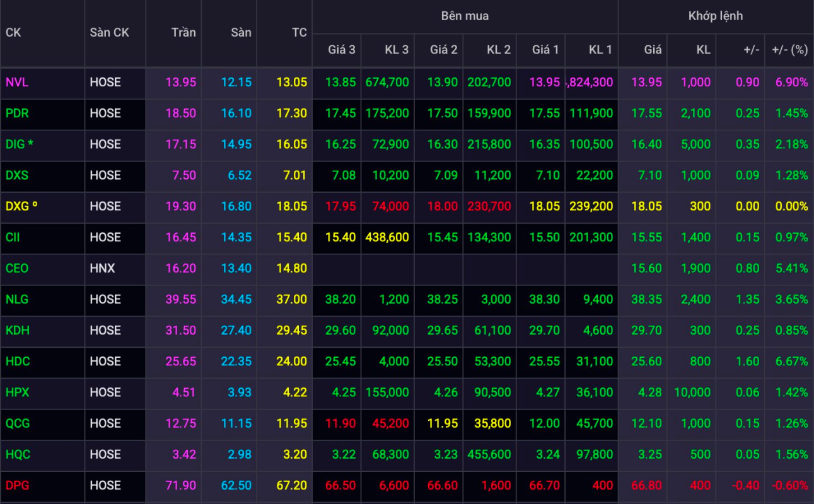Click the KL 1 column header
The height and width of the screenshot is (504, 814).
[600, 50]
